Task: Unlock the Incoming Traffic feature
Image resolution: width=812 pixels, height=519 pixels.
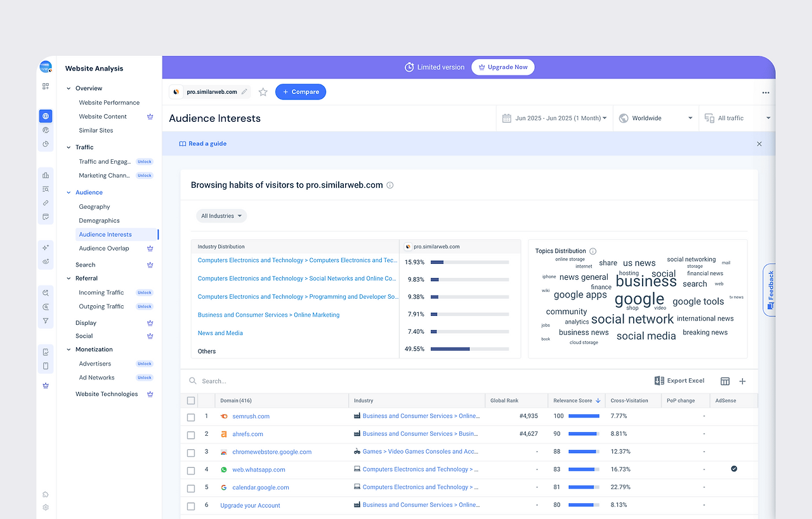Action: pyautogui.click(x=145, y=293)
